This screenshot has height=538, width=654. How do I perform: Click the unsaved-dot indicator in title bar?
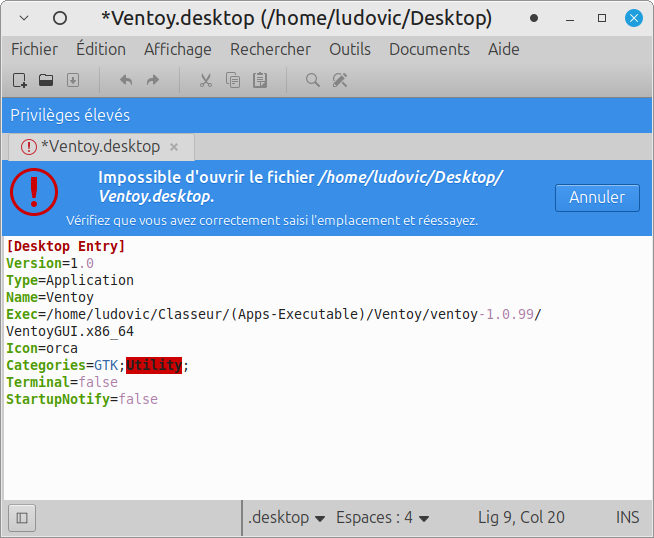pos(534,18)
